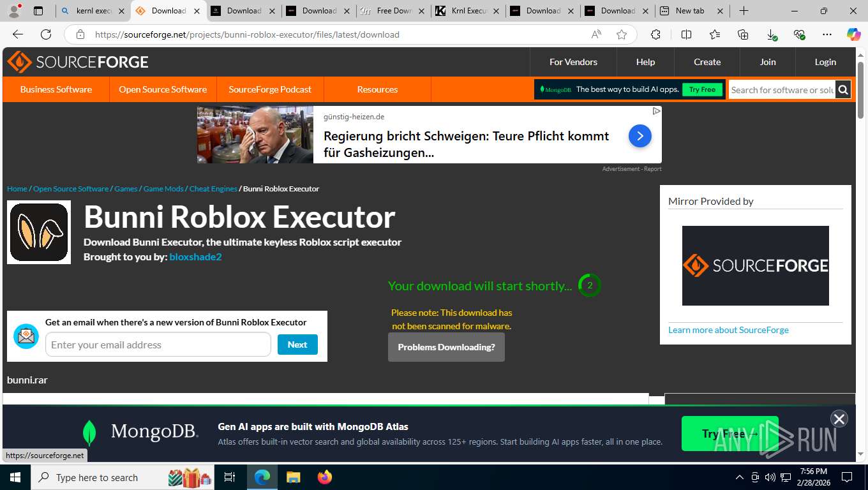868x490 pixels.
Task: Click the Windows search box on taskbar
Action: tap(121, 477)
